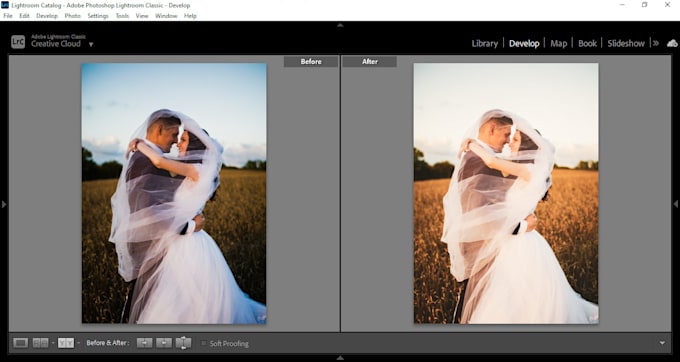The height and width of the screenshot is (362, 680).
Task: Open the Before/After view mode dropdown arrow
Action: 78,343
